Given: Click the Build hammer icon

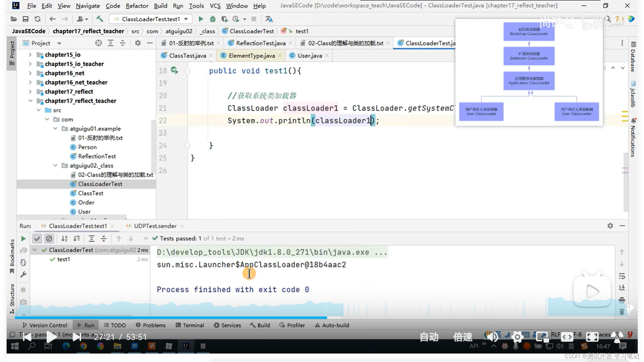Looking at the screenshot, I should [100, 19].
